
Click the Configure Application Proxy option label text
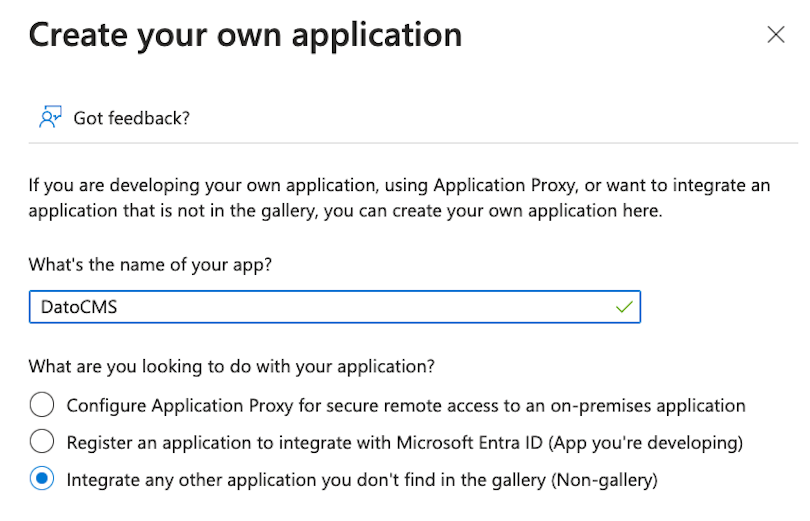pos(406,406)
